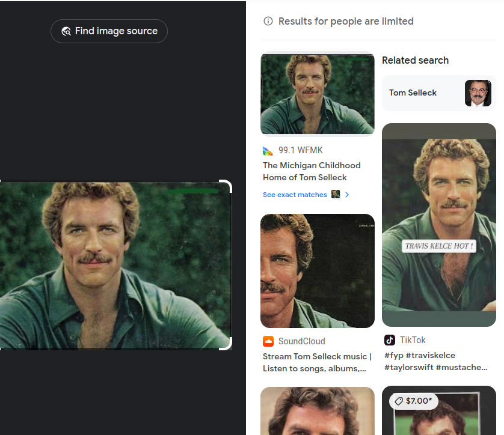The width and height of the screenshot is (504, 435).
Task: Click the magnifier globe icon on Find image source
Action: (x=66, y=31)
